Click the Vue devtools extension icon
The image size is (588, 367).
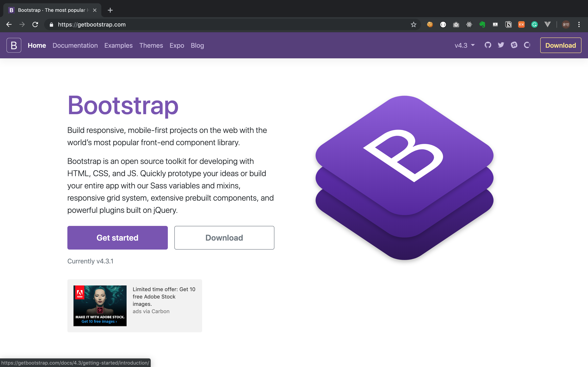(547, 24)
